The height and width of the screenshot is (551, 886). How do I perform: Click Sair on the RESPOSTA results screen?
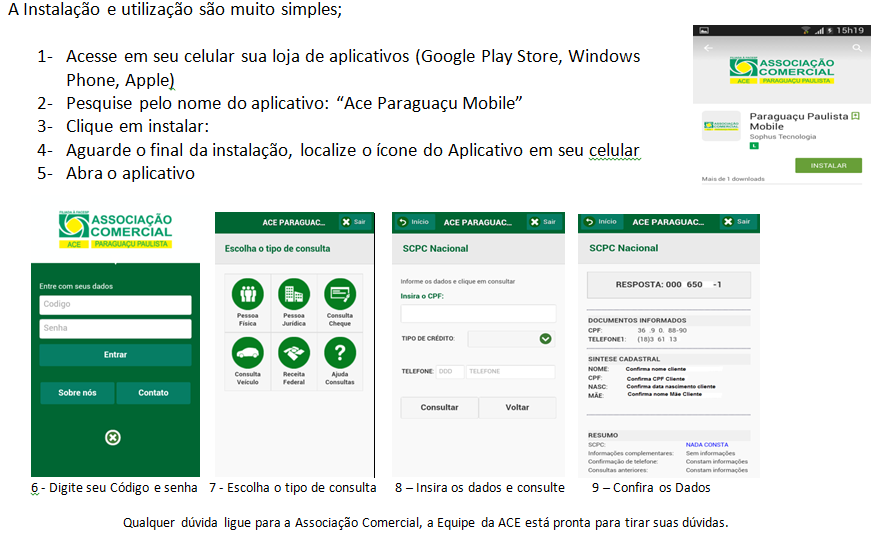[x=737, y=222]
